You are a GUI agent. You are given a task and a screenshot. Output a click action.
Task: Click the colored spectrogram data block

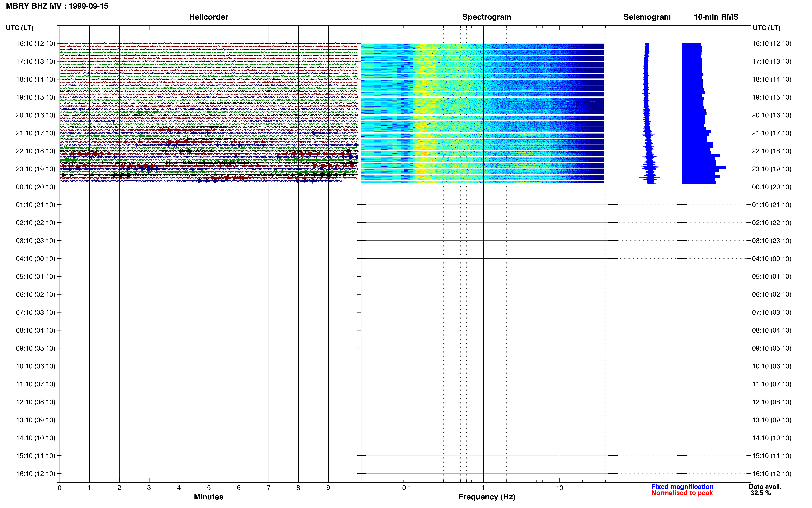pyautogui.click(x=482, y=113)
